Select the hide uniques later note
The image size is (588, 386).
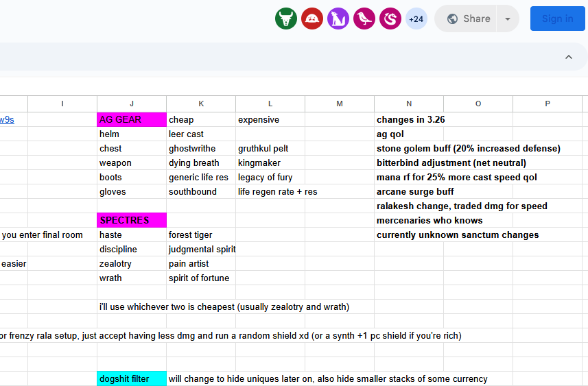click(x=328, y=378)
